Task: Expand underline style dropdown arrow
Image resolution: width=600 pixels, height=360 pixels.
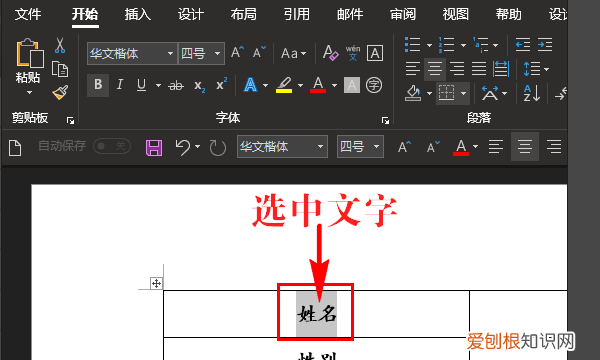Action: tap(158, 85)
